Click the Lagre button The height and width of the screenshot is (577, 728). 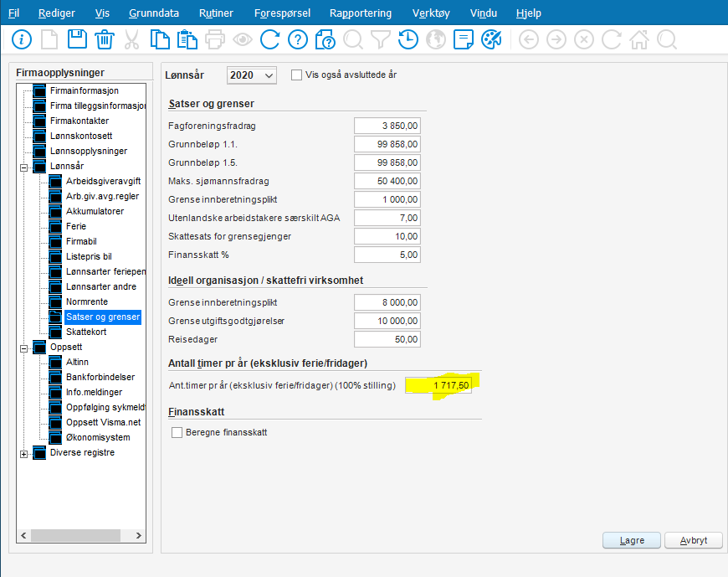tap(632, 540)
